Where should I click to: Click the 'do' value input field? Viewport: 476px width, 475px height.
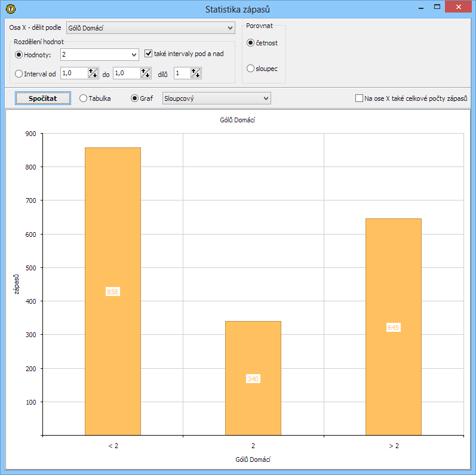(127, 73)
